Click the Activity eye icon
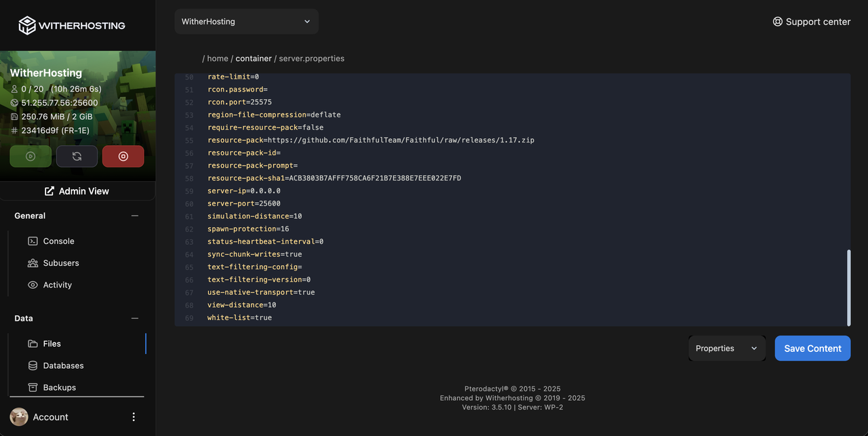 33,285
